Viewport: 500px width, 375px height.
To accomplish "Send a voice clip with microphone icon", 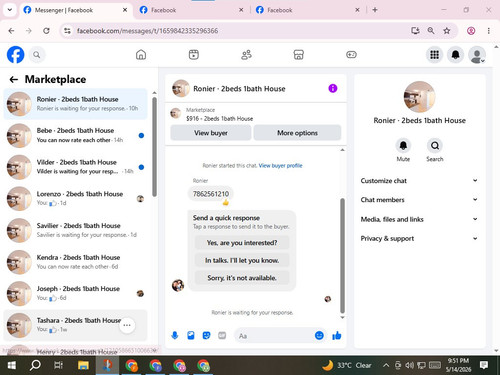I will point(175,335).
